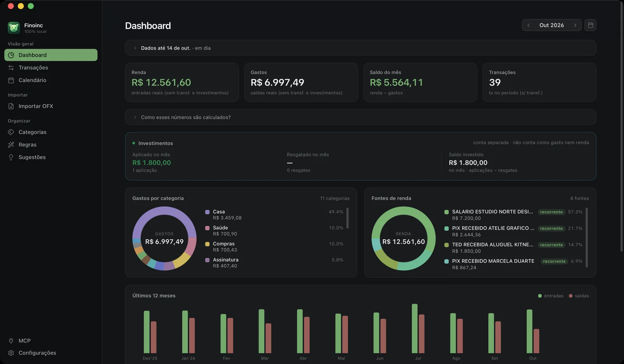This screenshot has width=624, height=364.
Task: Click the Jul green entradas bar
Action: 415,329
